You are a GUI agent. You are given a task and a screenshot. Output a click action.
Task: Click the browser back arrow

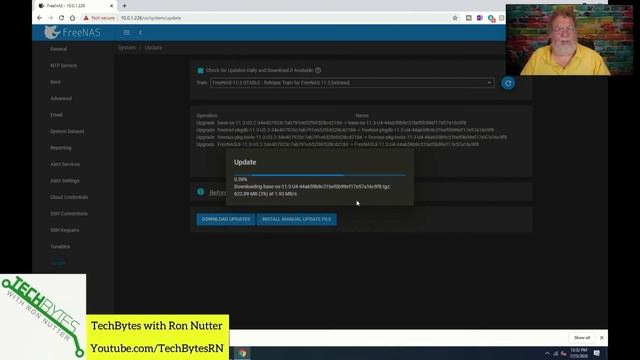(x=40, y=18)
